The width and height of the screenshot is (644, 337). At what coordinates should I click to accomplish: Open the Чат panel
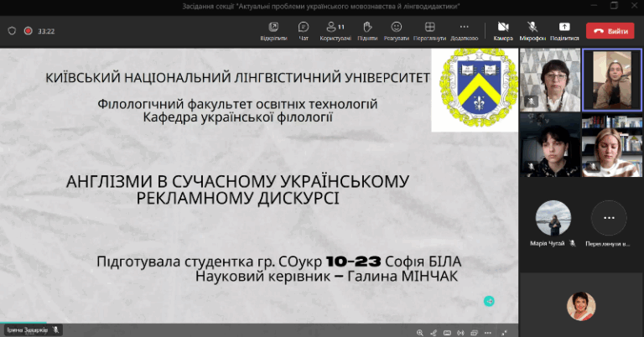pos(304,31)
